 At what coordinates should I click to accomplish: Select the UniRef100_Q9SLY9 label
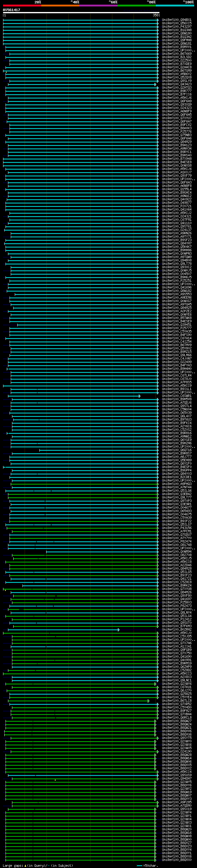[176, 81]
